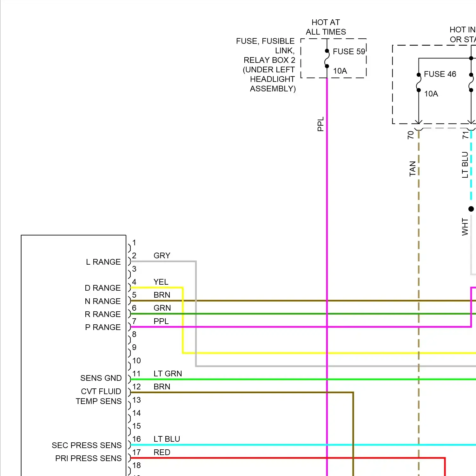This screenshot has width=476, height=476.
Task: Click connector terminal number 70
Action: click(x=410, y=135)
